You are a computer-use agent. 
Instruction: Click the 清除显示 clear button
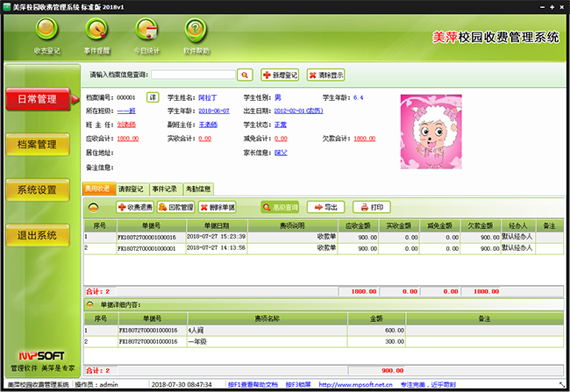326,75
